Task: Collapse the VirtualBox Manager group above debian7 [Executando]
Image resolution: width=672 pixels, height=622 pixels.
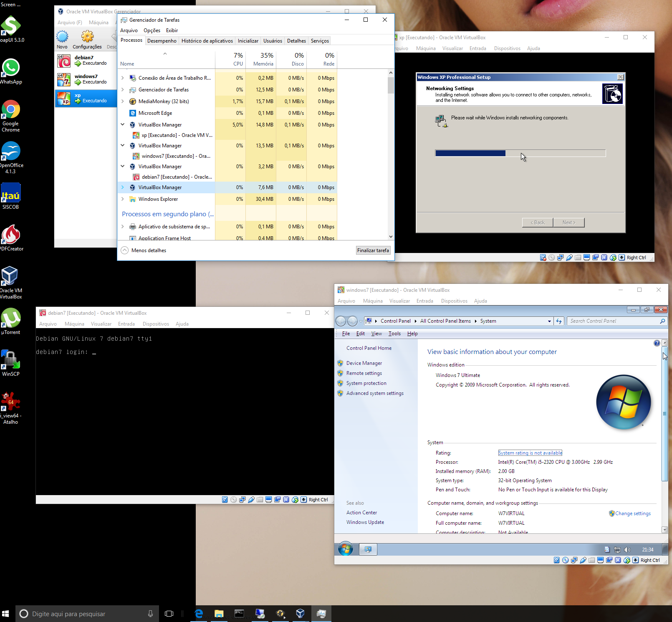Action: coord(123,167)
